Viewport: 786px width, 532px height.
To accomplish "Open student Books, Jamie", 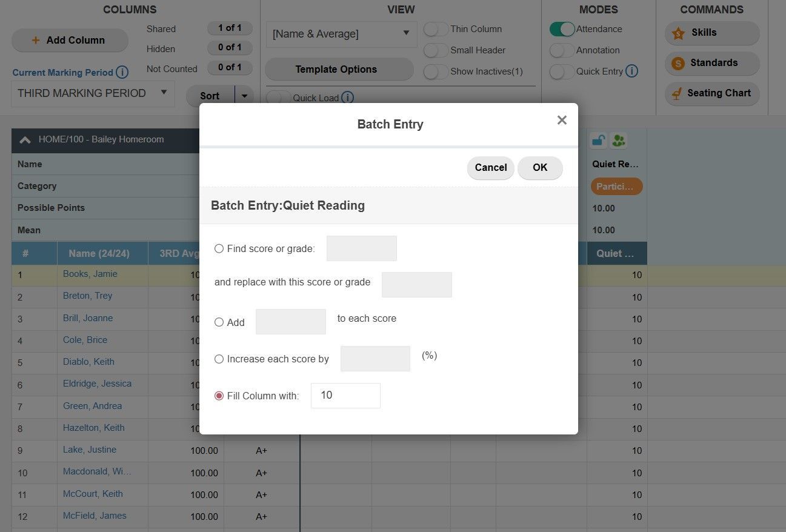I will click(x=90, y=274).
